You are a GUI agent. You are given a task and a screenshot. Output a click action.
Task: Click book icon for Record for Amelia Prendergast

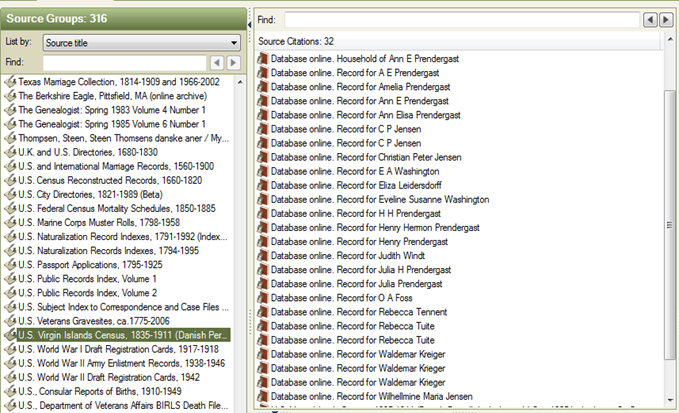point(262,87)
